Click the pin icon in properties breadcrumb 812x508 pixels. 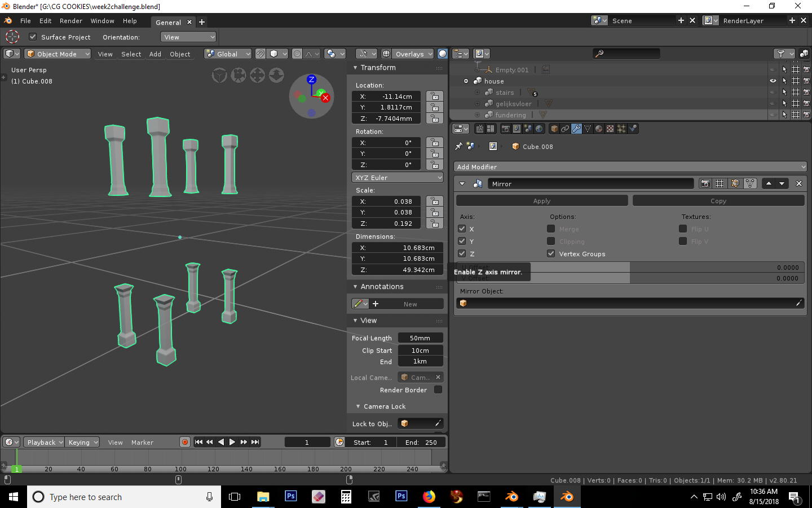point(458,146)
